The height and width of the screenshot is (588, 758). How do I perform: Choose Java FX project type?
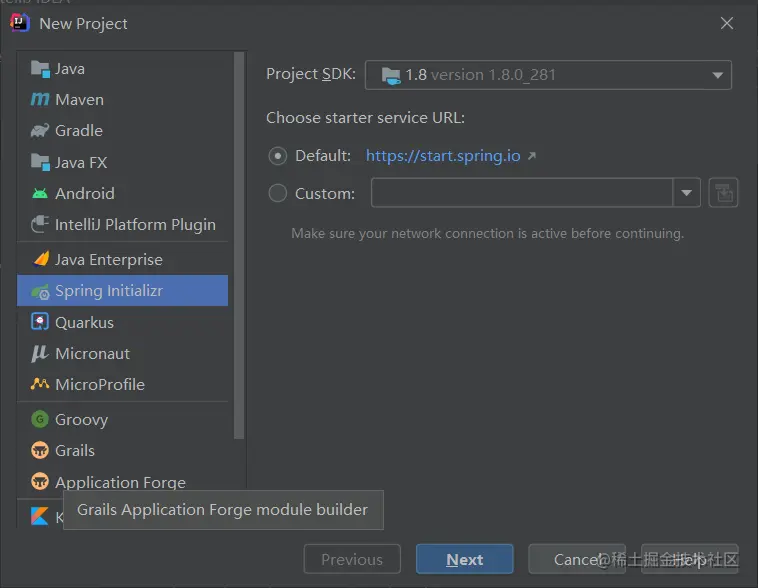(x=81, y=162)
